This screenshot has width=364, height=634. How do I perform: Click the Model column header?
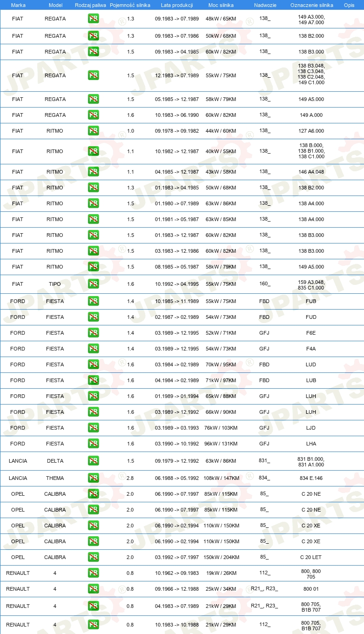[x=55, y=5]
